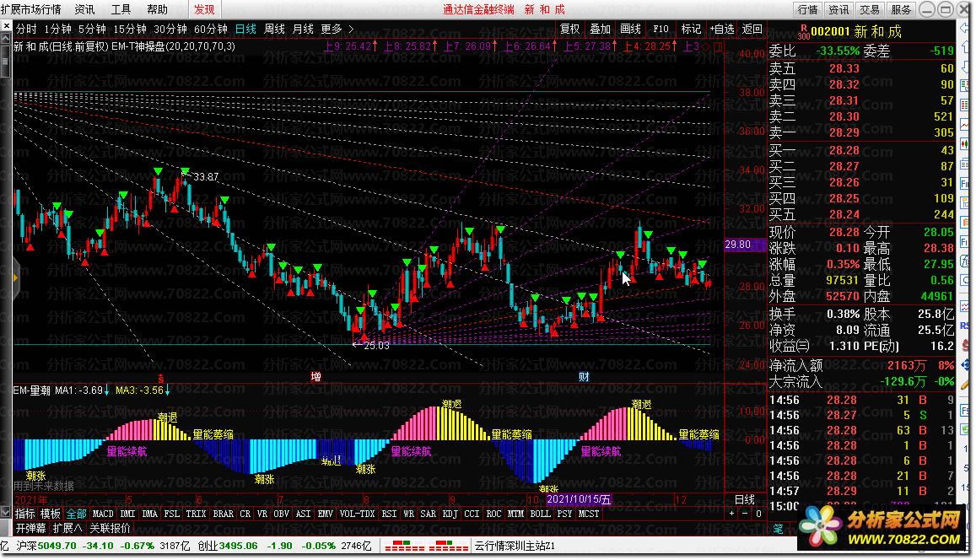Open the 画线 drawing tools
The image size is (976, 560).
[x=630, y=29]
